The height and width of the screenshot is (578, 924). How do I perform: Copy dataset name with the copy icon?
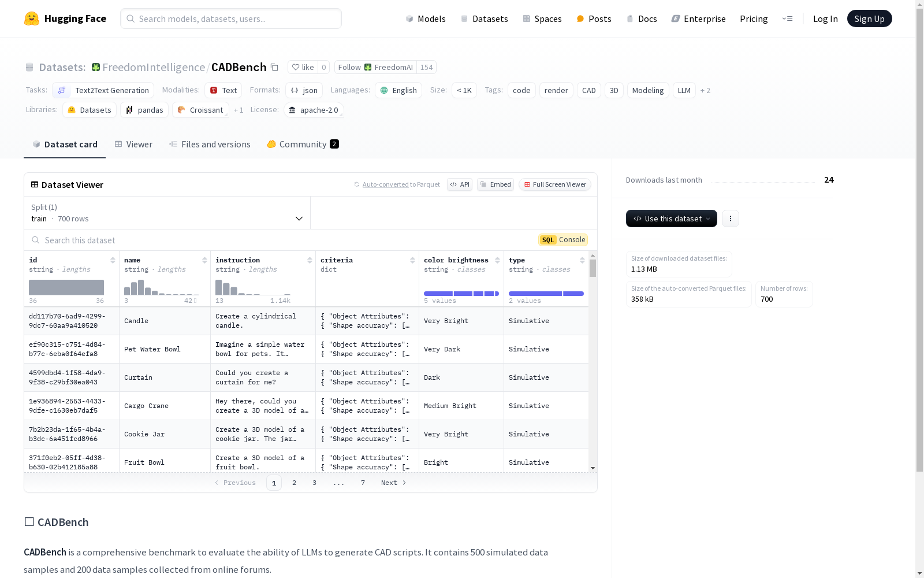click(x=275, y=67)
